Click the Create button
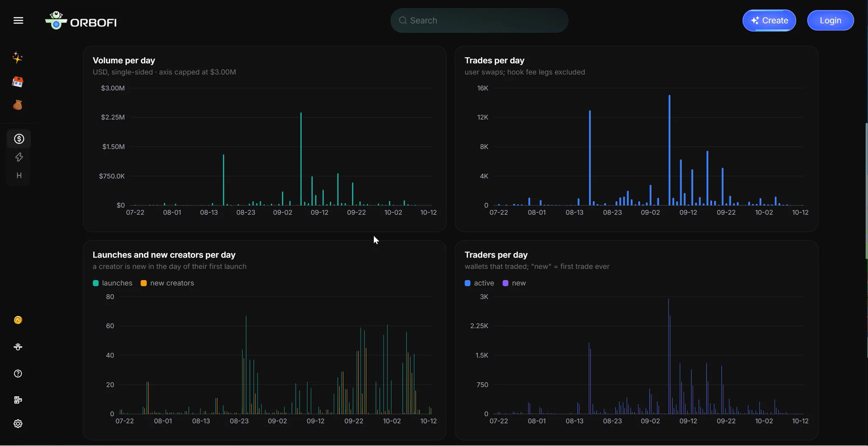 [769, 20]
